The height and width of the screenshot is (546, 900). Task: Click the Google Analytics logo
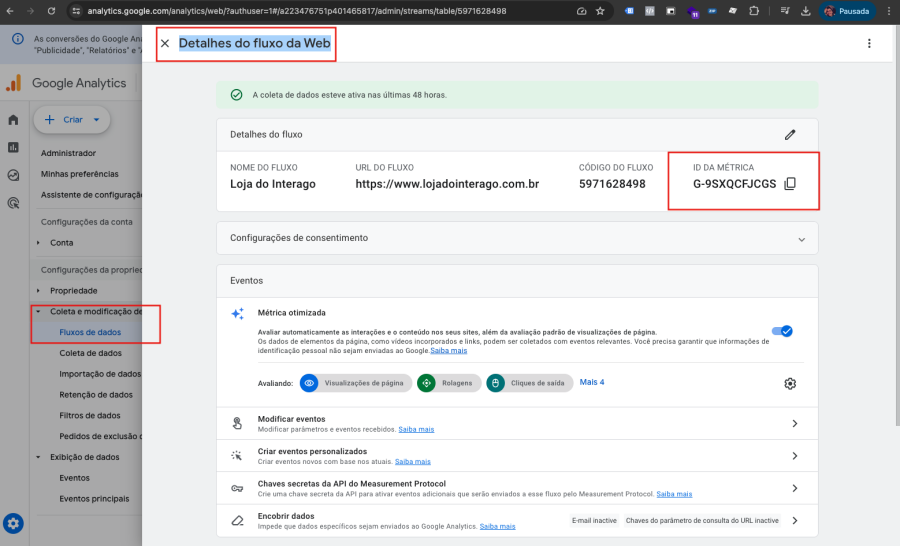tap(14, 83)
